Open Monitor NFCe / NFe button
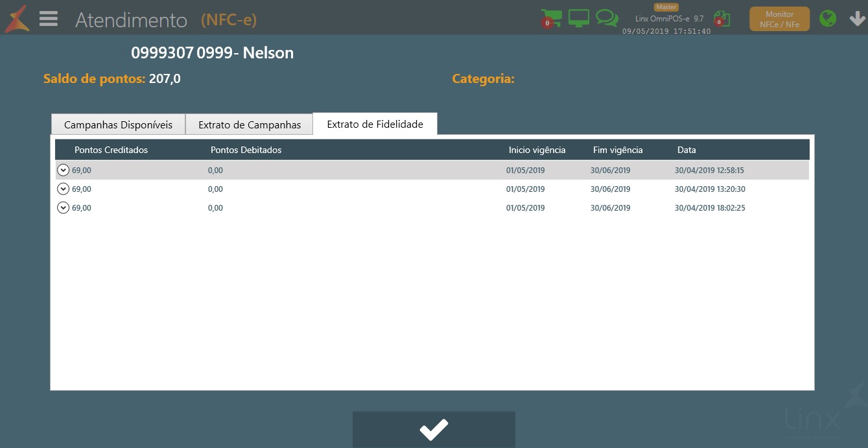This screenshot has width=868, height=448. coord(779,19)
